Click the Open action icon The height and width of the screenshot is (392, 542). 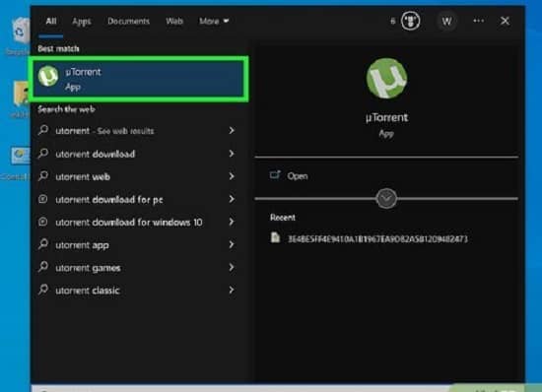pos(275,175)
